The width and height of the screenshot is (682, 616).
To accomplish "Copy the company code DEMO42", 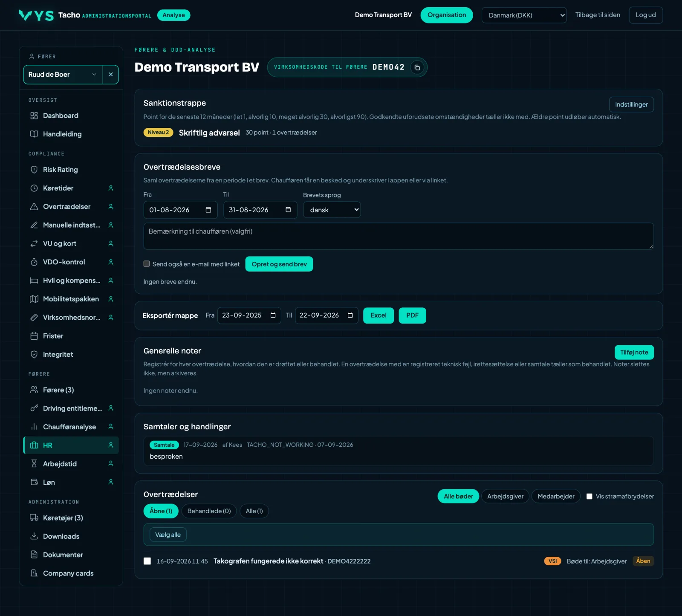I will tap(417, 67).
